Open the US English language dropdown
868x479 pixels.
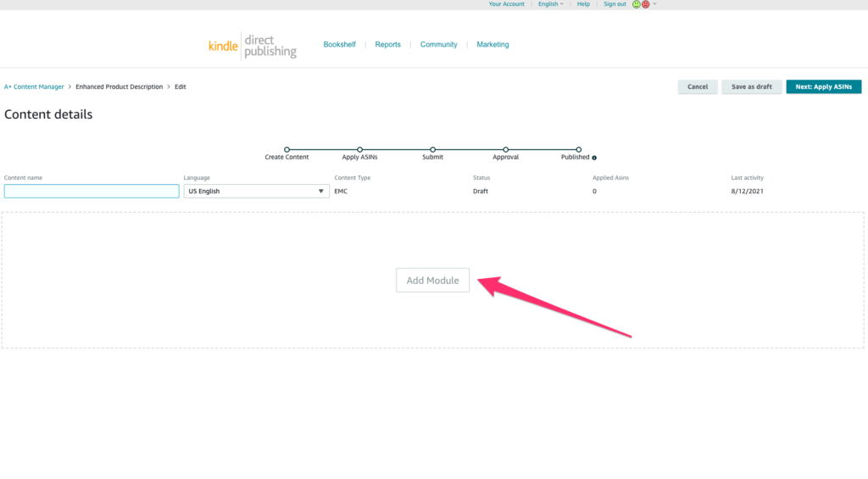[x=256, y=192]
